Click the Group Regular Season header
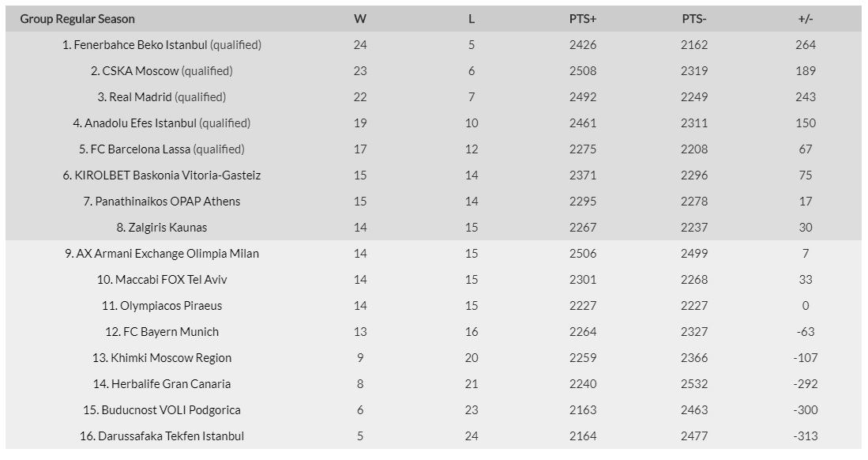 (77, 19)
